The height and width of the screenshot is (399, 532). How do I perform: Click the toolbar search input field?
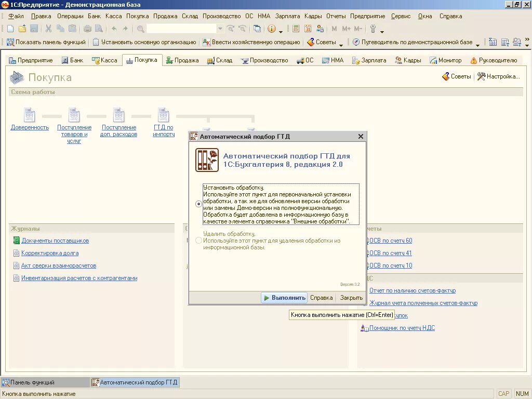click(181, 29)
